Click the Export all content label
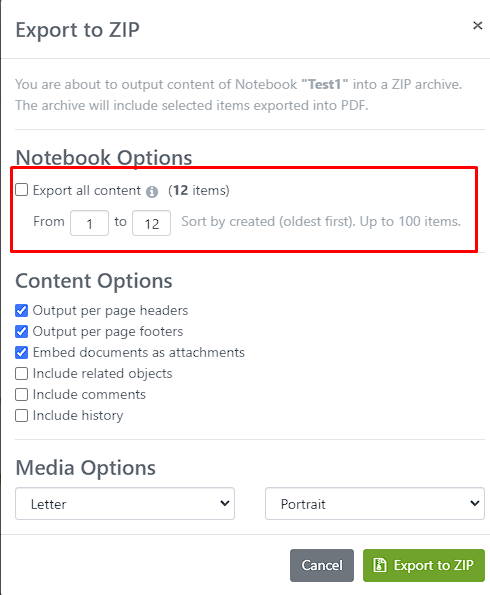 [x=87, y=190]
